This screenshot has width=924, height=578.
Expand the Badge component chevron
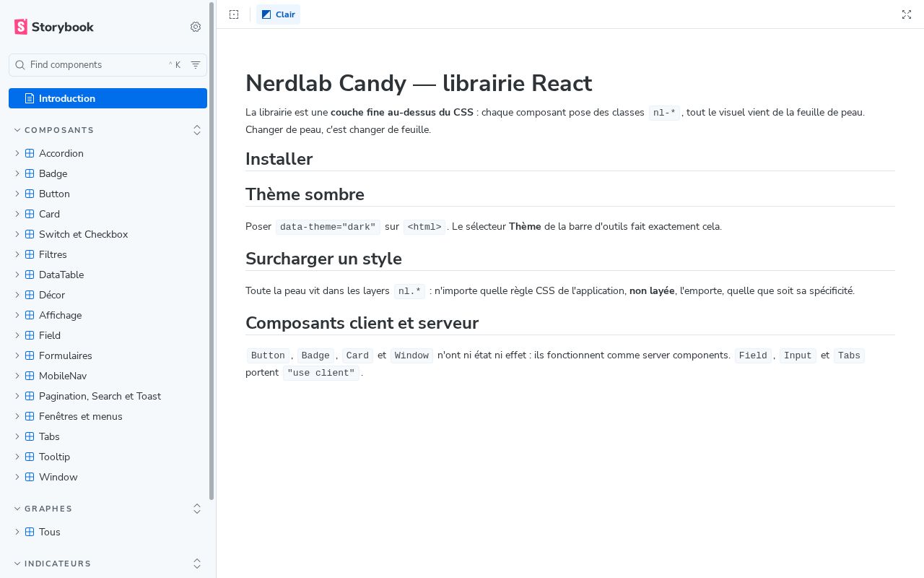click(x=17, y=173)
